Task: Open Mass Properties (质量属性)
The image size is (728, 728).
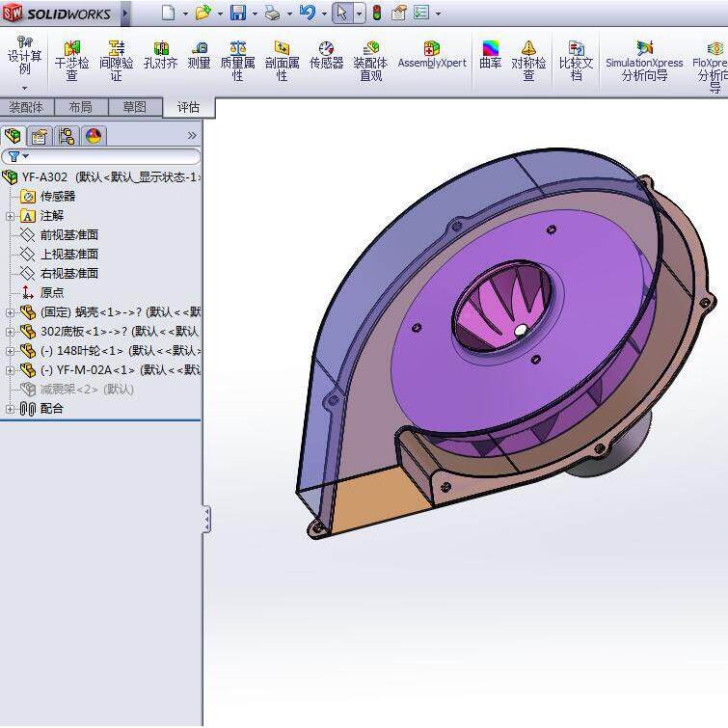Action: click(237, 62)
